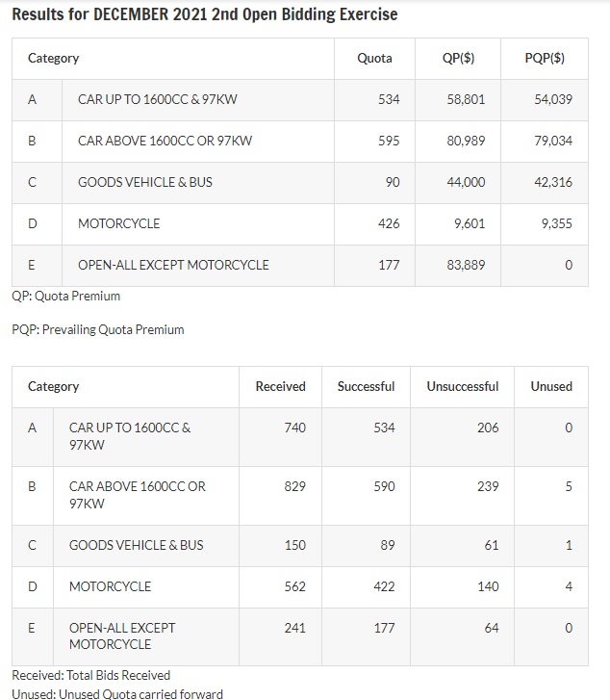Click the Category B successful bids 590
Screen dimensions: 610x700
click(384, 486)
